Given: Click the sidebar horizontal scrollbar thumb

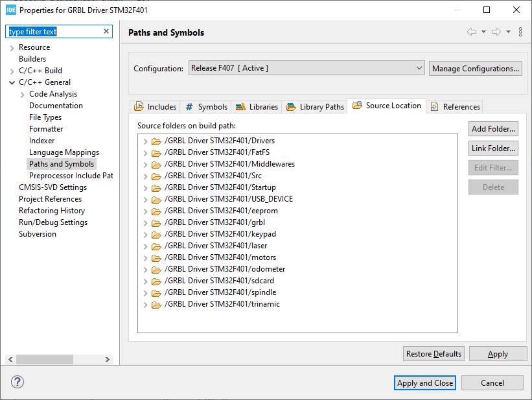Looking at the screenshot, I should tap(45, 359).
